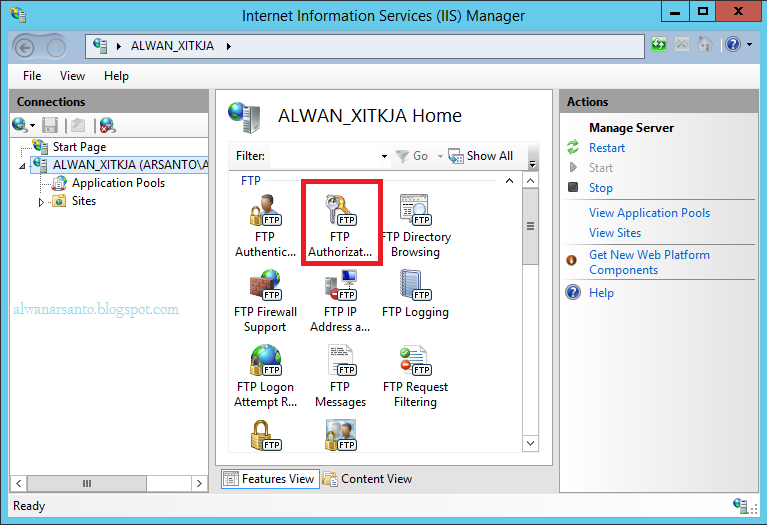Click the features list scroll down arrow
Viewport: 767px width, 525px height.
(530, 443)
